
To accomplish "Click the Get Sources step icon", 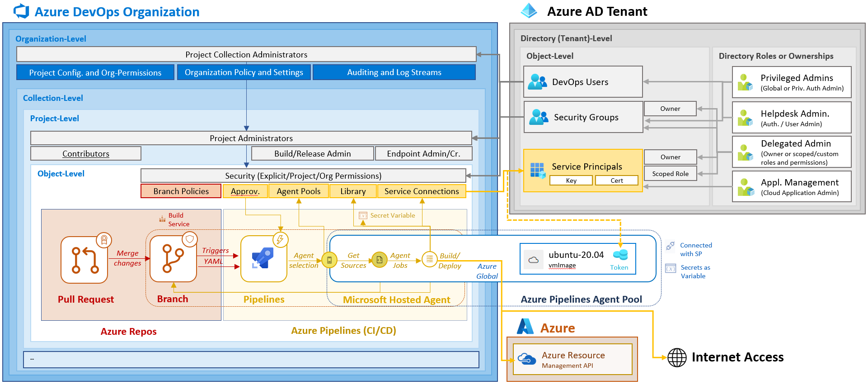I will point(380,259).
